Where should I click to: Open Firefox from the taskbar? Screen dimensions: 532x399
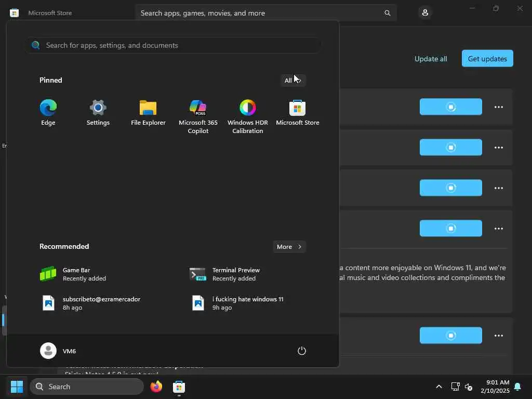point(156,387)
